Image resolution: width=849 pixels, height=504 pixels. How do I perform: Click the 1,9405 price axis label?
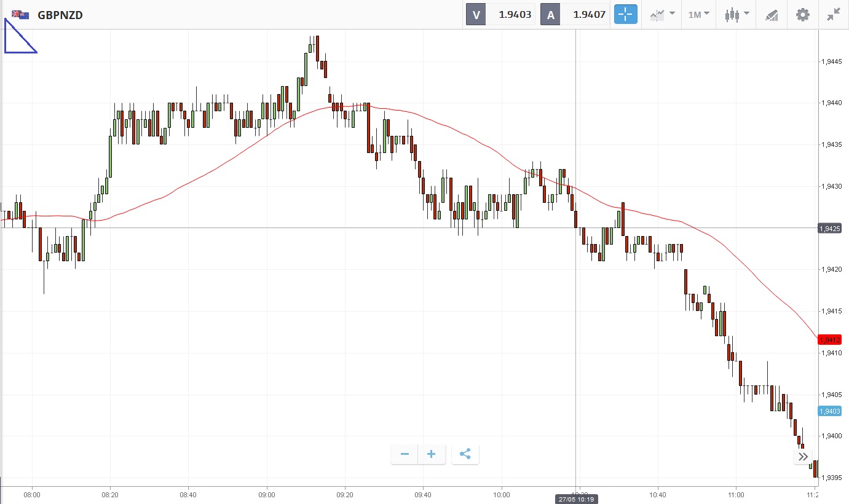[x=831, y=395]
